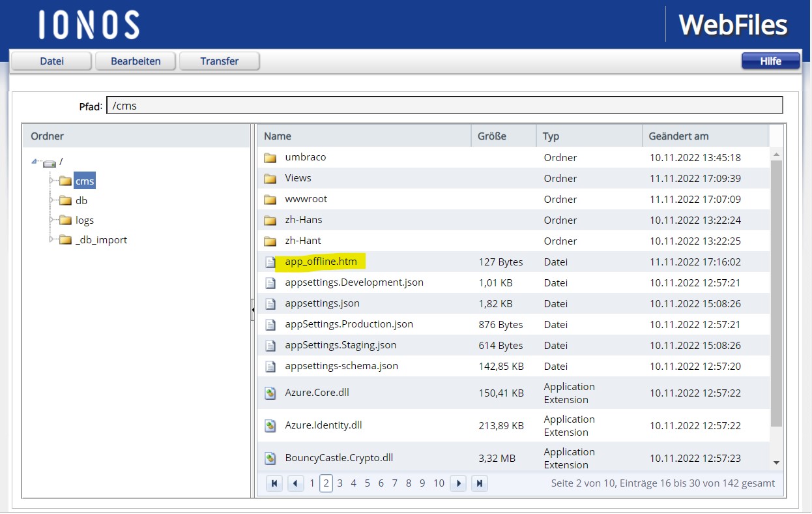Screen dimensions: 812x514
Task: Click the appSettings.Production.json file icon
Action: point(270,324)
